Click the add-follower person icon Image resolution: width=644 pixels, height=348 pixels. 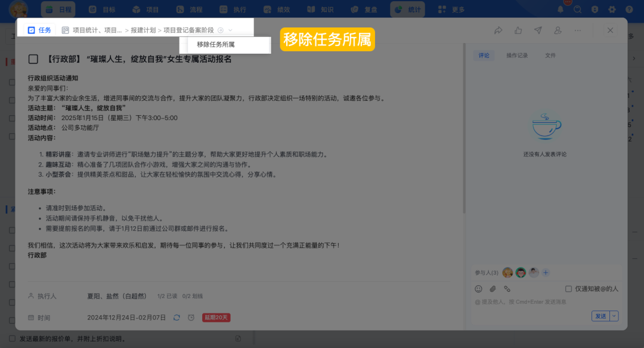(x=558, y=30)
